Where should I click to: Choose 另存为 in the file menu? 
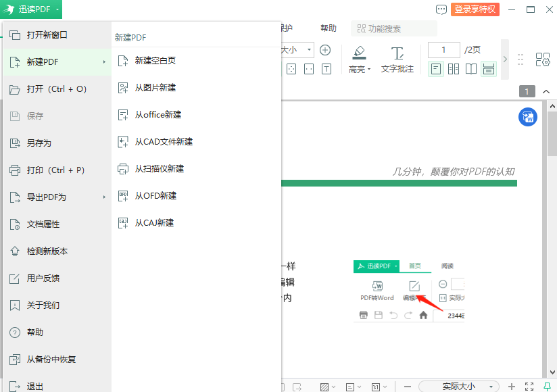point(57,143)
